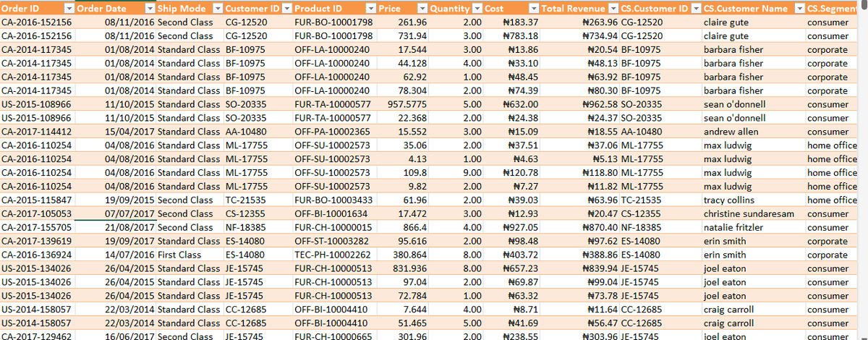Screen dimensions: 868x340
Task: Select product ID cell OFF-PA-10002365
Action: [334, 132]
